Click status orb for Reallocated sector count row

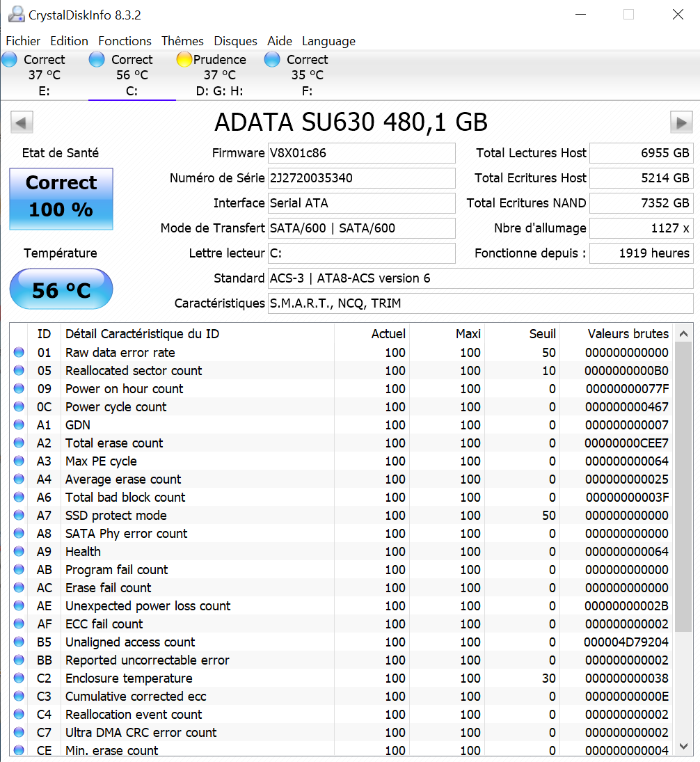click(x=19, y=371)
